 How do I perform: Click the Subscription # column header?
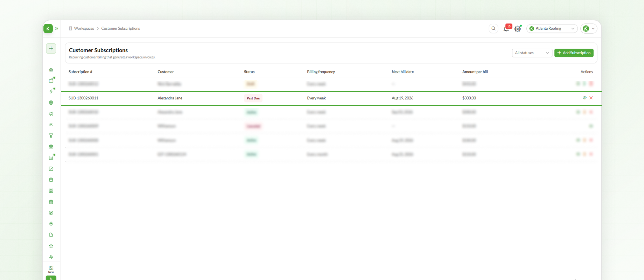80,72
